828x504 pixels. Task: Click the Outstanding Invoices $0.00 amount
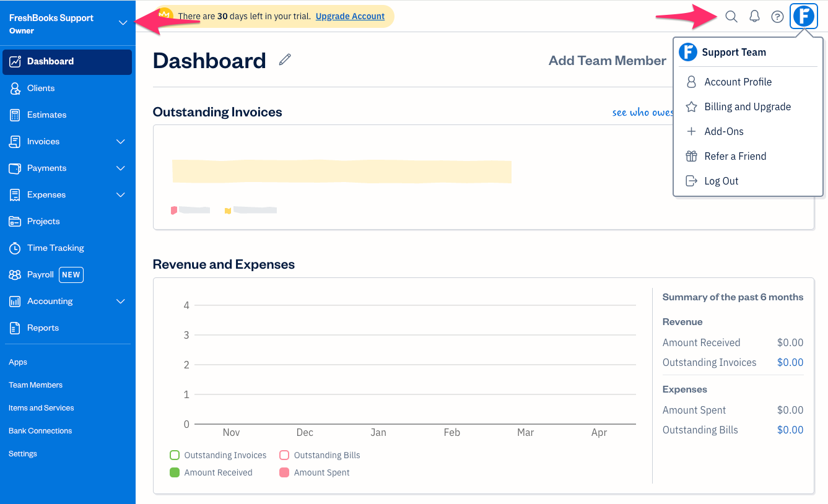coord(790,362)
